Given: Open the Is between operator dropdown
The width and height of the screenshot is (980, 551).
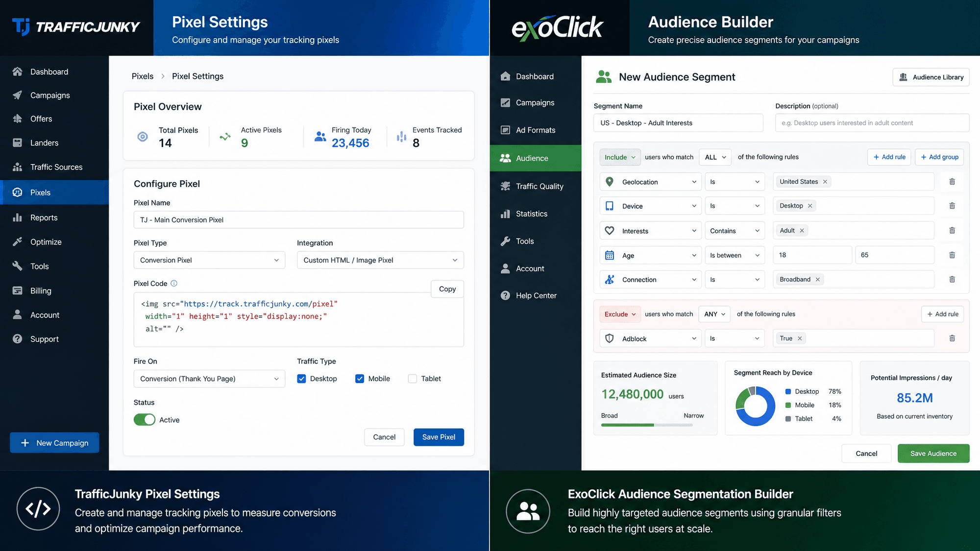Looking at the screenshot, I should click(x=735, y=255).
